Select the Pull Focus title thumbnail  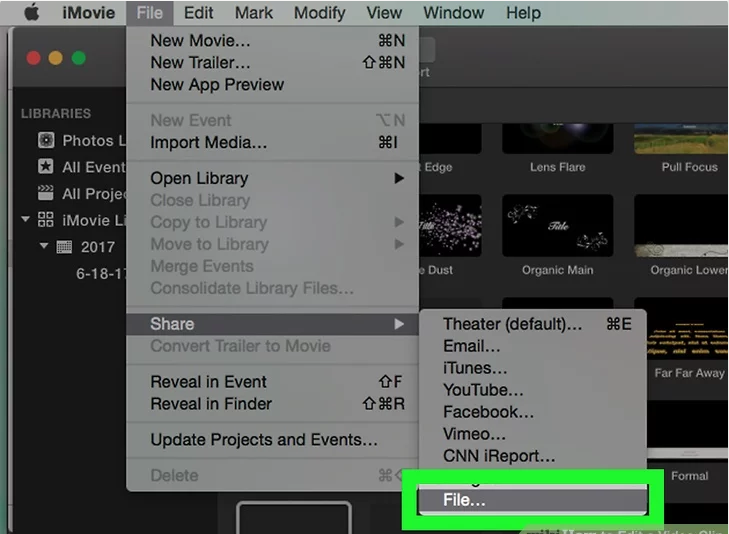coord(681,138)
